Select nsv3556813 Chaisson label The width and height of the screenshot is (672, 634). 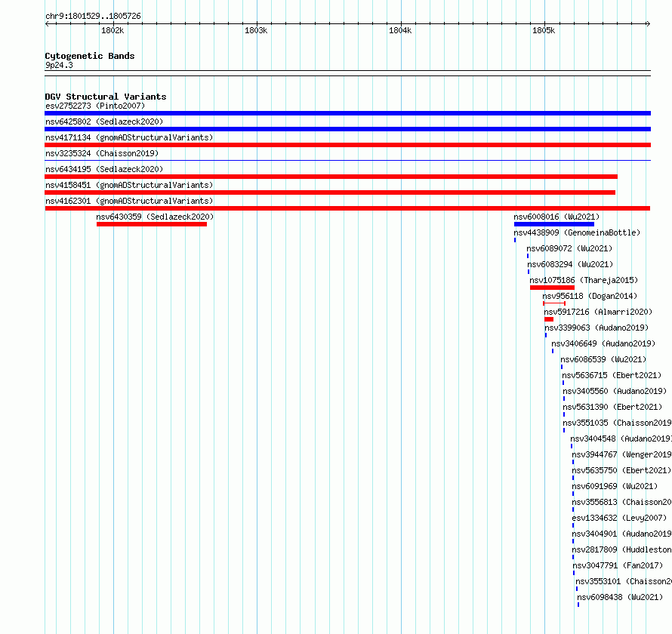622,502
